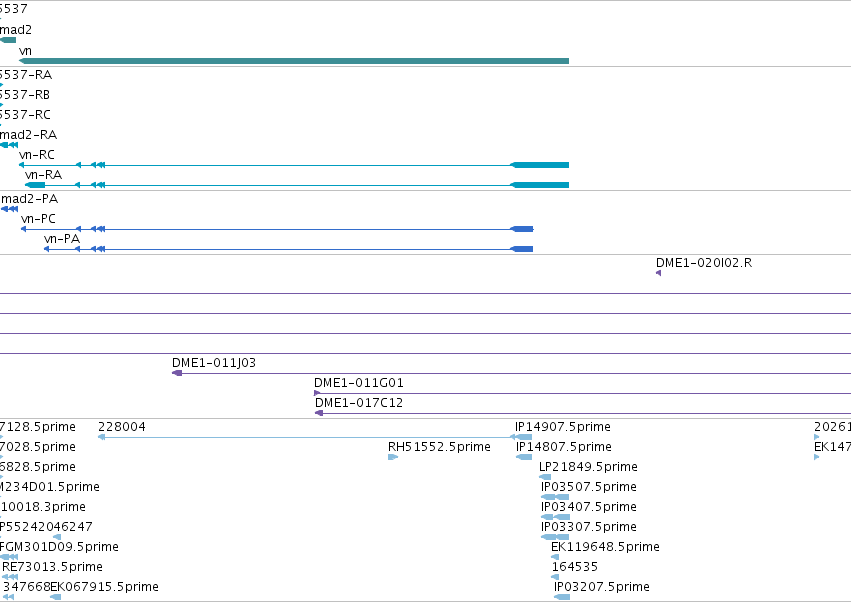Select the 10018.3prime EST label
The width and height of the screenshot is (851, 602).
coord(43,507)
